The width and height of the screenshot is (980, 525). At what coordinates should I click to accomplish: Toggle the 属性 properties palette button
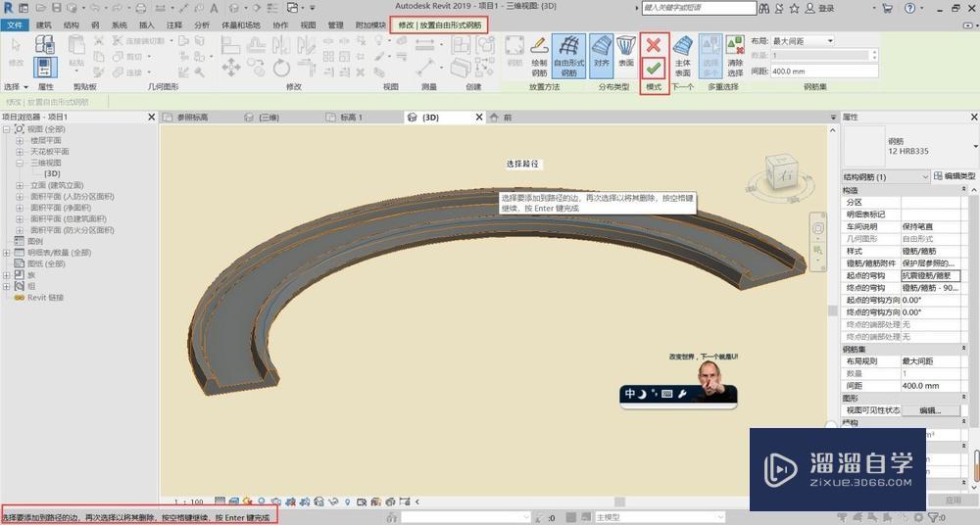(x=46, y=67)
